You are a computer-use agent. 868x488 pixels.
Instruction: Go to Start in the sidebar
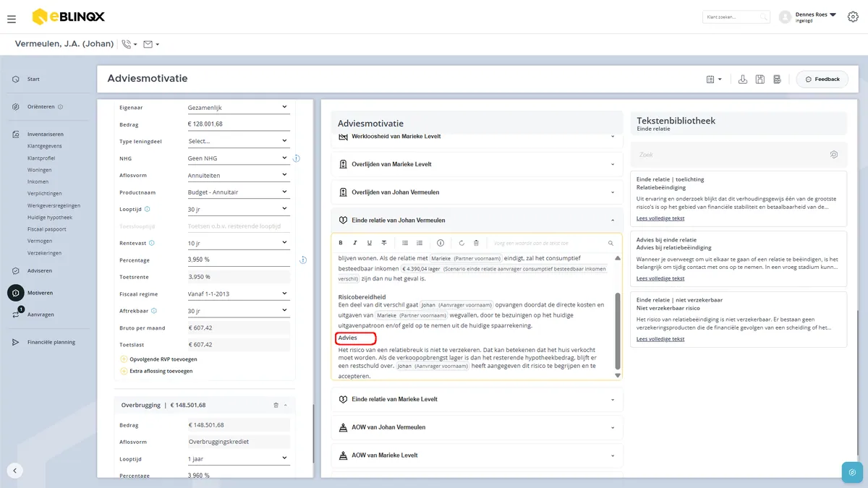tap(33, 79)
